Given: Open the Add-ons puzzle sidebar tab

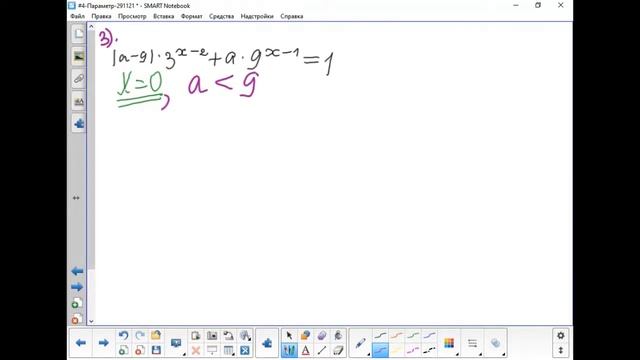Looking at the screenshot, I should pos(78,123).
